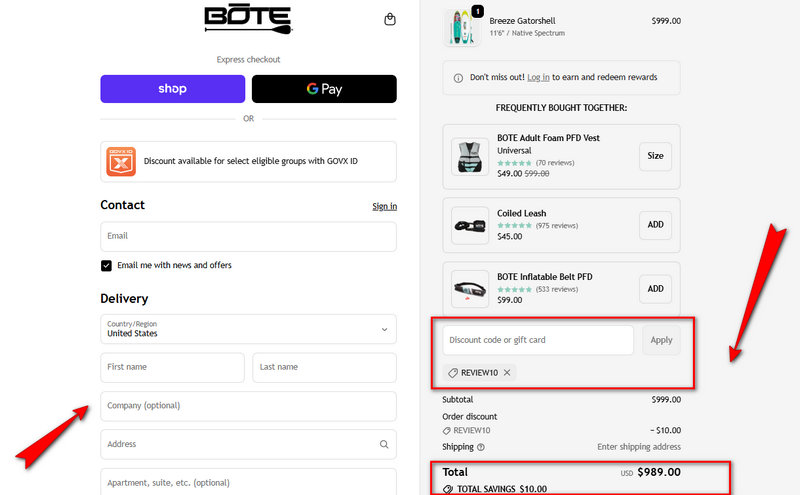Add BOTE Inflatable Belt PFD to order

click(x=655, y=289)
